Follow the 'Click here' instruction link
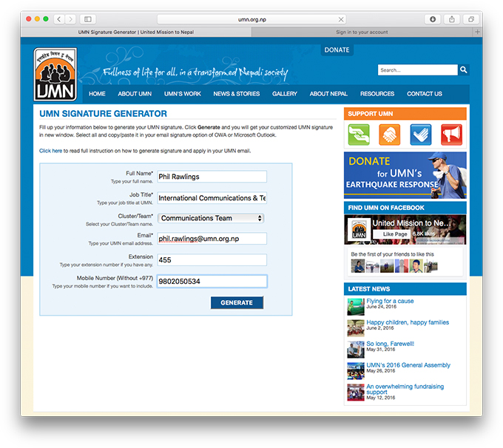503x448 pixels. (x=50, y=151)
